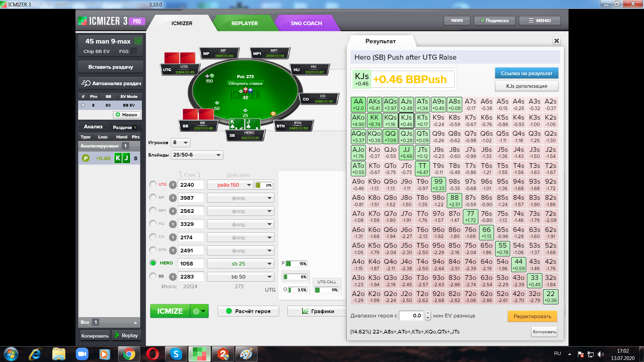This screenshot has width=644, height=362.
Task: Open the HERO sb 25 action dropdown
Action: tap(240, 264)
